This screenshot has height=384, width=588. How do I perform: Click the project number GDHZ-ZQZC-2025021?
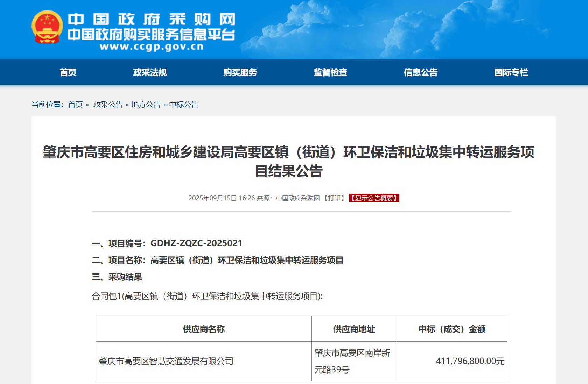click(196, 243)
